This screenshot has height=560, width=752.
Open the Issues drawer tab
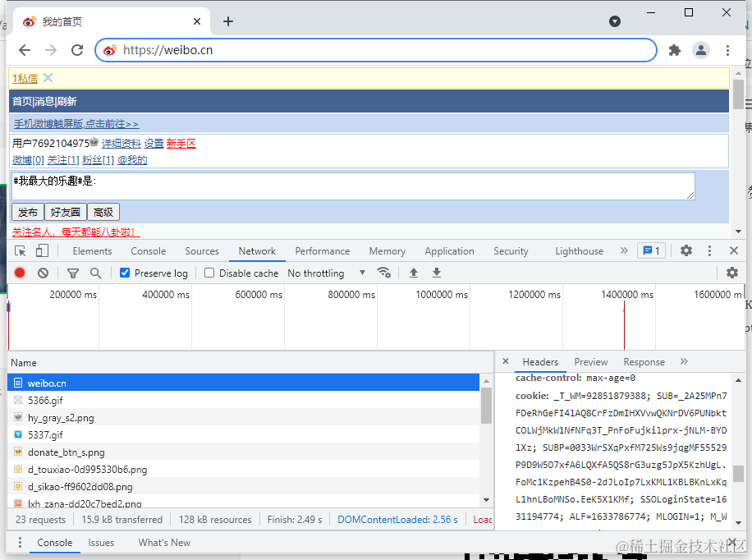101,543
